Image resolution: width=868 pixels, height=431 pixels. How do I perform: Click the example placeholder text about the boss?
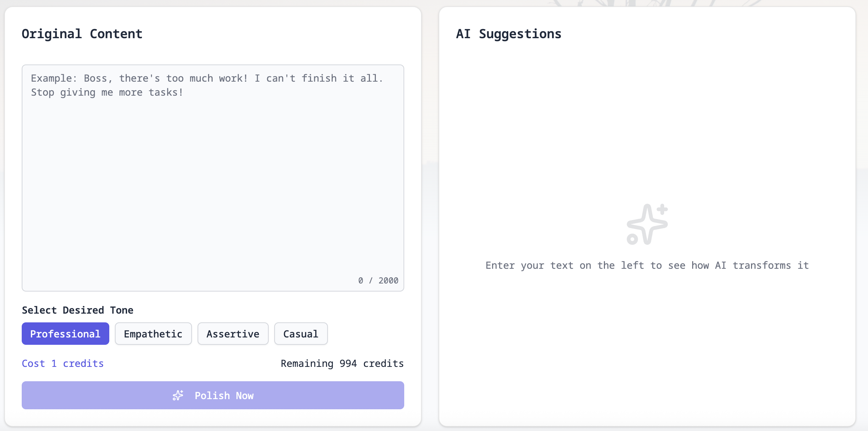click(x=207, y=85)
